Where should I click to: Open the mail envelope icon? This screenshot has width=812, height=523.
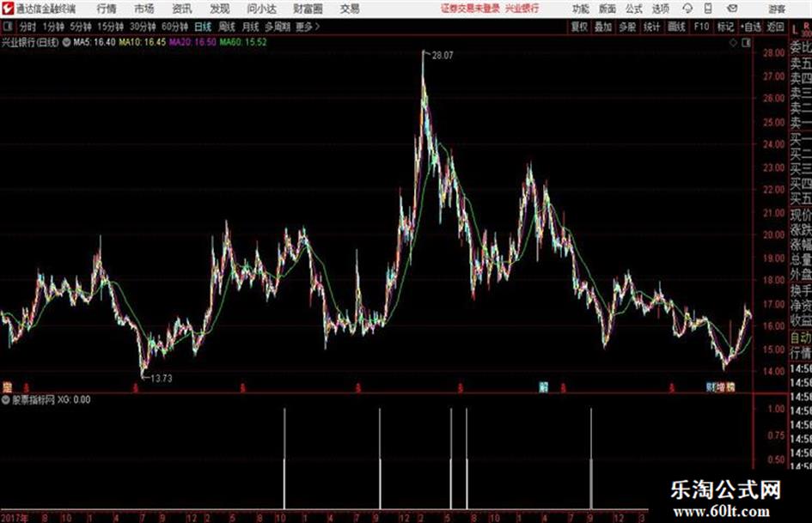point(732,9)
